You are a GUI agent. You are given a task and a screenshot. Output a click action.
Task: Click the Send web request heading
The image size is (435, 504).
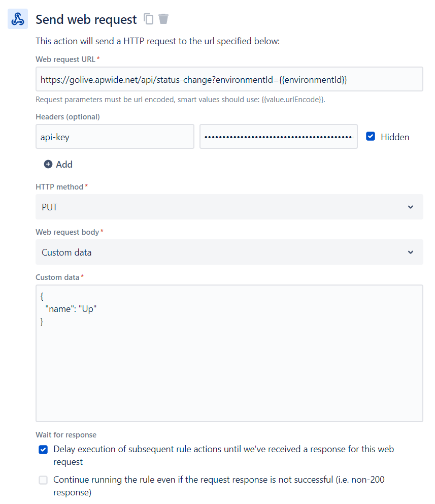(86, 19)
